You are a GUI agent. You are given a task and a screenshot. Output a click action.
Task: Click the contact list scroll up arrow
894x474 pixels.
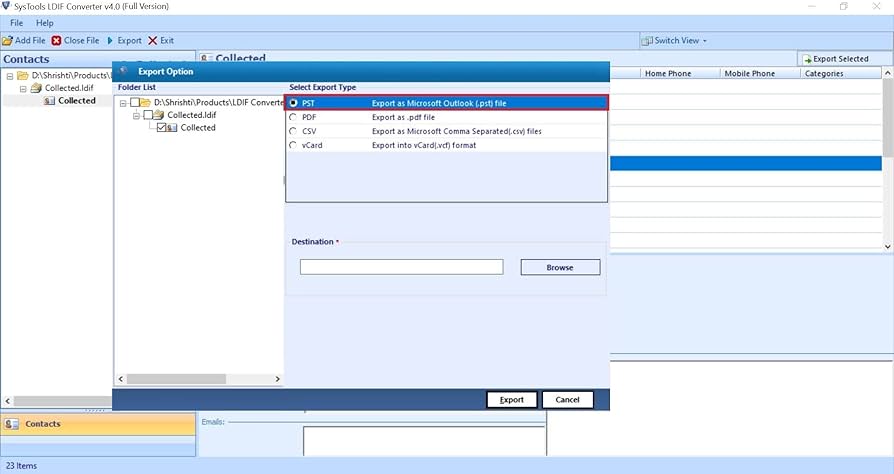[x=888, y=74]
